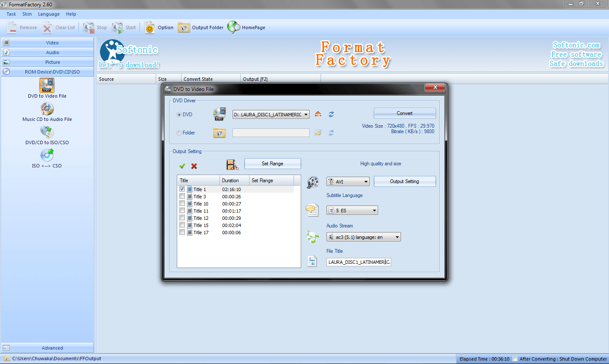Viewport: 609px width, 364px height.
Task: Open the Subtitle Language dropdown 5 ES
Action: pyautogui.click(x=352, y=211)
